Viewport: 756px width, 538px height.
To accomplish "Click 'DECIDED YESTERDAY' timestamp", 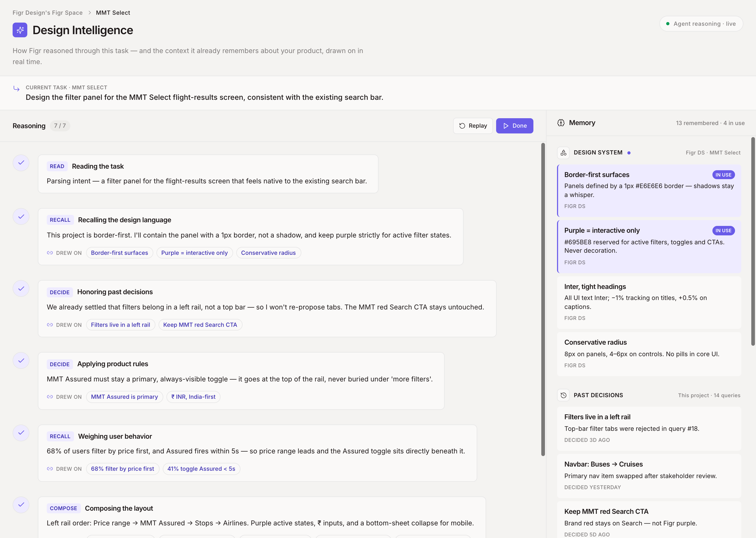I will tap(592, 487).
